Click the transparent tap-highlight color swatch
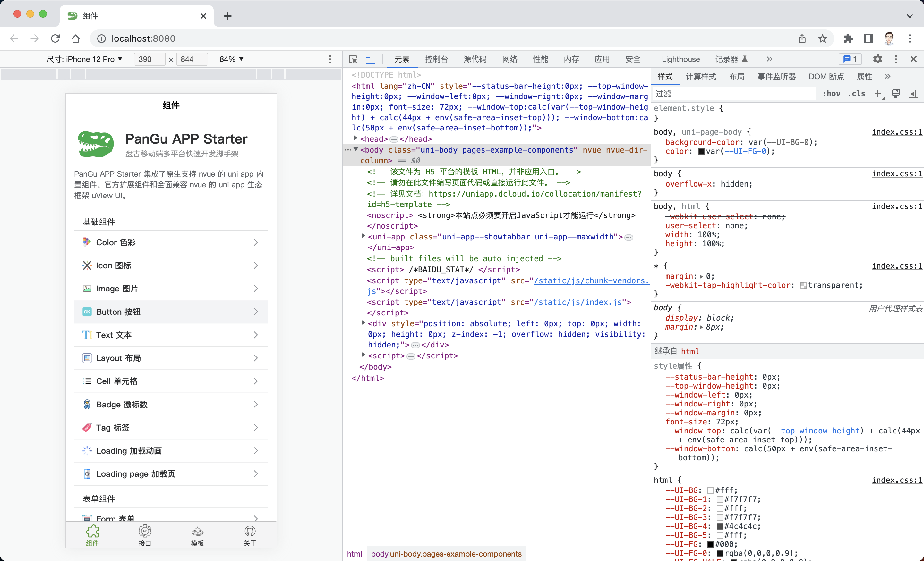This screenshot has height=561, width=924. tap(803, 286)
